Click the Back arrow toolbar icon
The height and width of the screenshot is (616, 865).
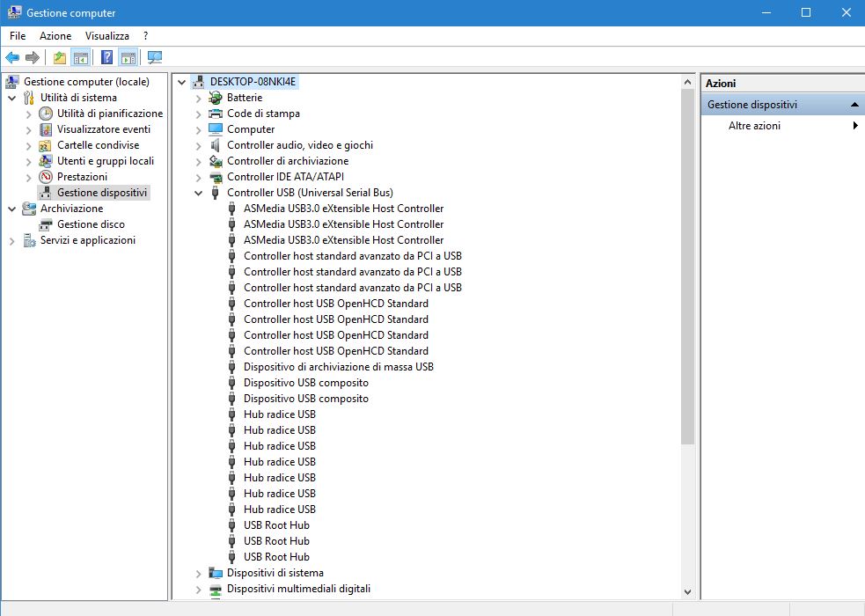coord(12,57)
